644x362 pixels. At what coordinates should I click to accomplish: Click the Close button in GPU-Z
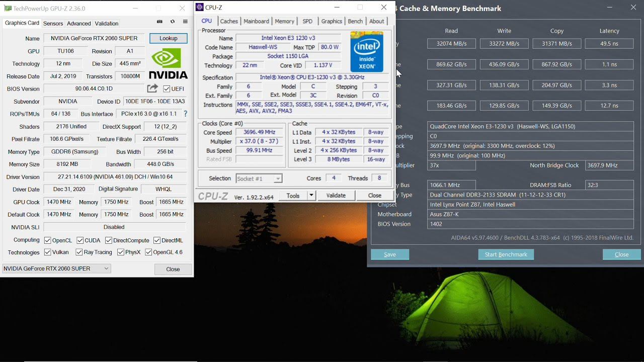coord(173,269)
